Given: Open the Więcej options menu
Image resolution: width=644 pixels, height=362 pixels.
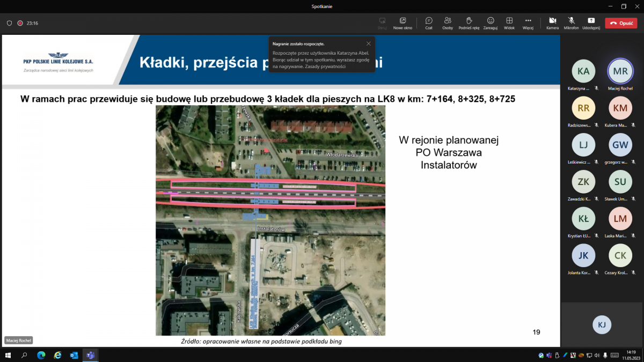Looking at the screenshot, I should tap(528, 23).
